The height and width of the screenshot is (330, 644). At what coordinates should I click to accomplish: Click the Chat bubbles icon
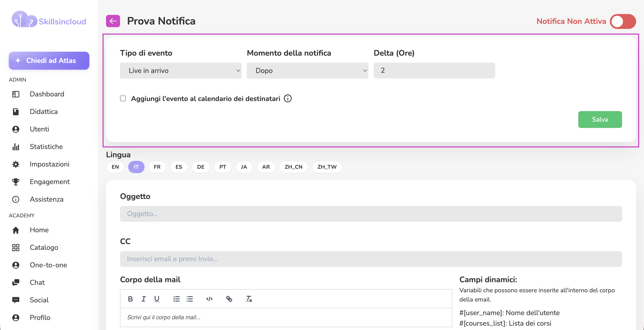tap(16, 282)
